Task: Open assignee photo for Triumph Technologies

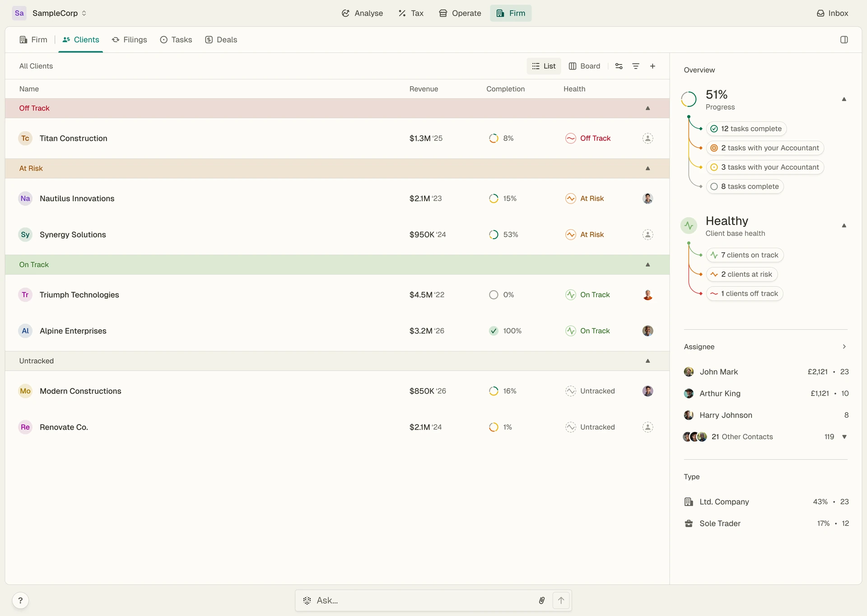Action: (x=648, y=295)
